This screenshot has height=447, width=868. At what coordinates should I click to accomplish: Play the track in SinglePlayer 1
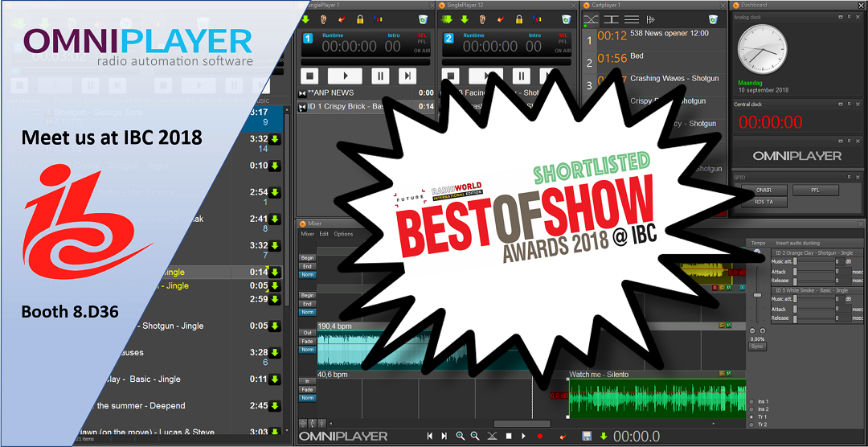coord(345,76)
